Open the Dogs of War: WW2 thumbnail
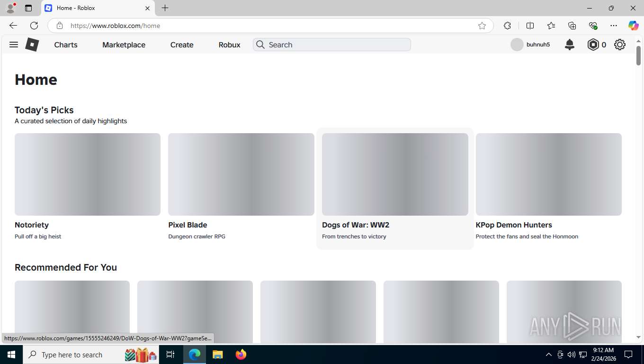 395,174
